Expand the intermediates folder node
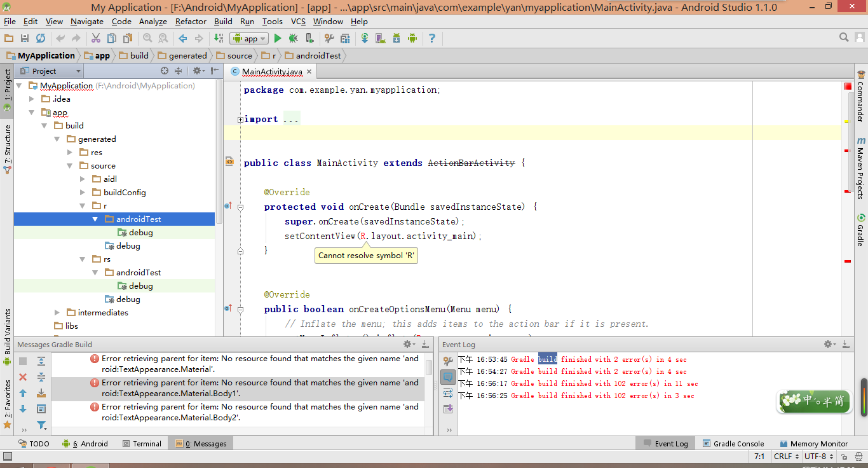The width and height of the screenshot is (868, 468). (57, 313)
